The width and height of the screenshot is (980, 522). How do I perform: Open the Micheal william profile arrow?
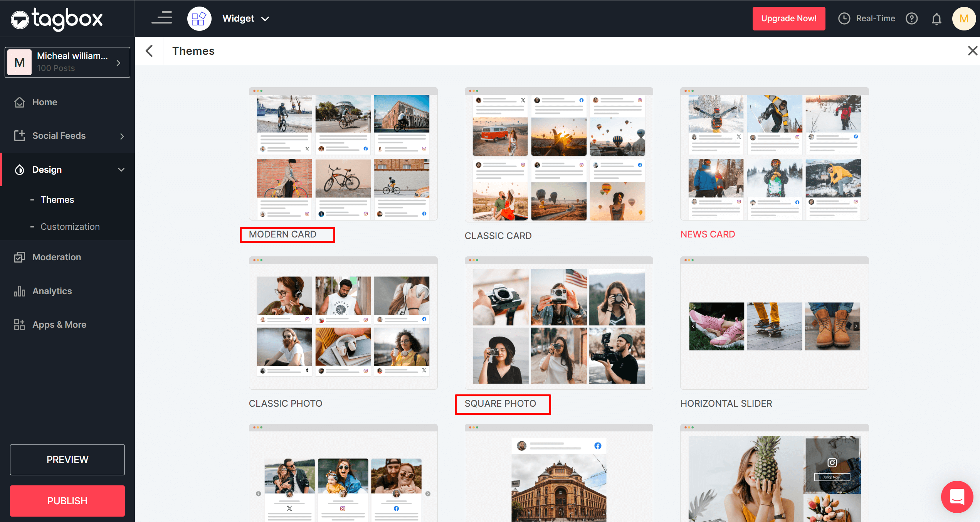[x=118, y=62]
